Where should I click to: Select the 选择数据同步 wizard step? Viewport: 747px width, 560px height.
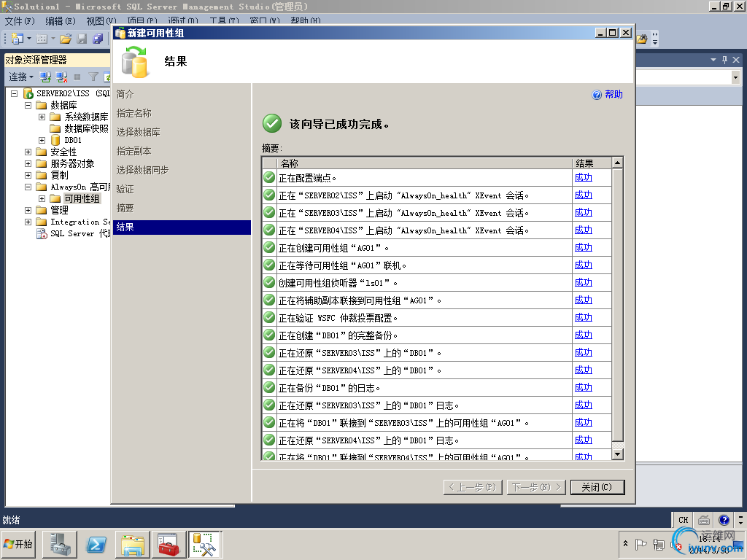tap(142, 170)
